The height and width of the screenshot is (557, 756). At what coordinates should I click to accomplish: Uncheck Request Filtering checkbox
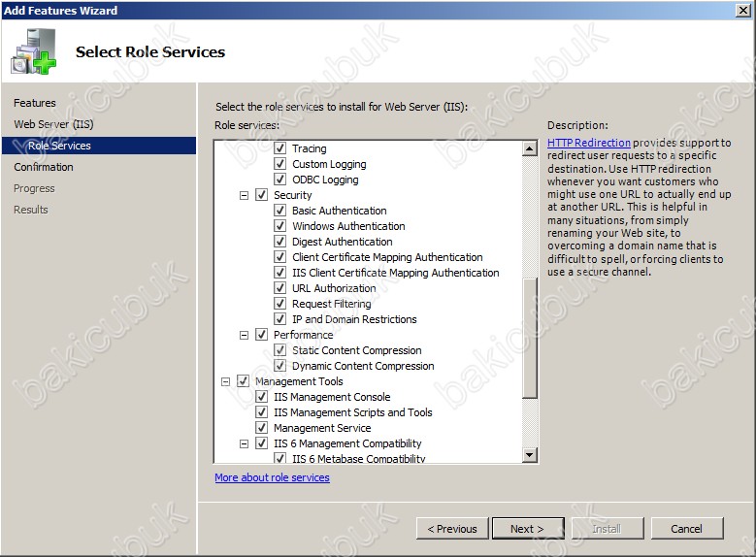tap(279, 304)
